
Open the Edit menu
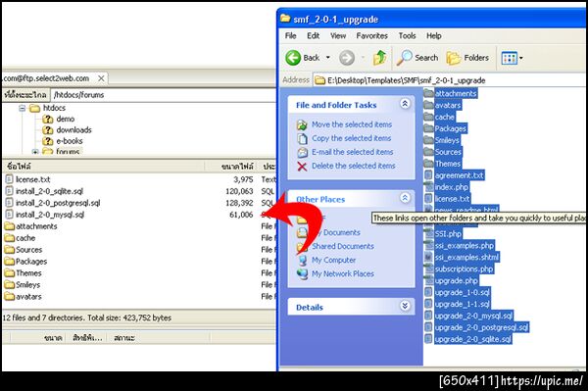click(314, 35)
